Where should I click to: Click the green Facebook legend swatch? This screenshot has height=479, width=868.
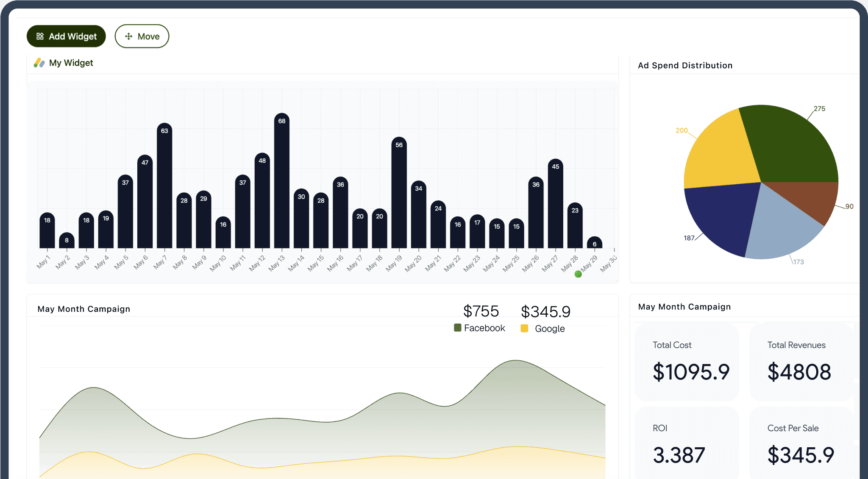coord(458,327)
